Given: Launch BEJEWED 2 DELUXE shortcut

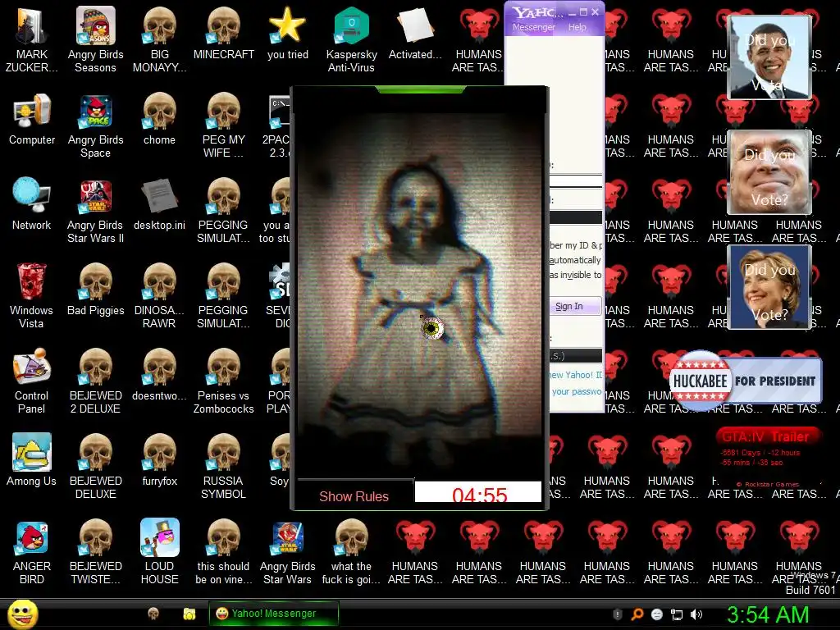Looking at the screenshot, I should click(95, 381).
